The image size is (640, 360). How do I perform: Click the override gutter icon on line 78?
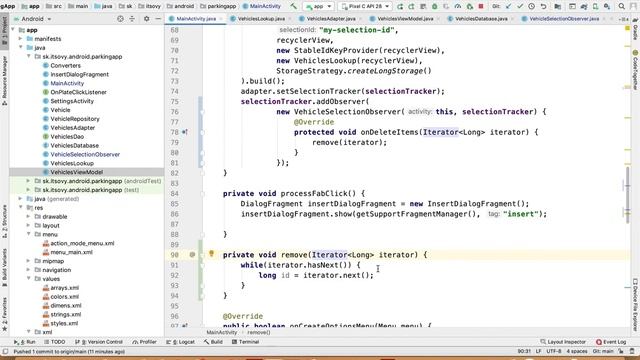coord(184,132)
